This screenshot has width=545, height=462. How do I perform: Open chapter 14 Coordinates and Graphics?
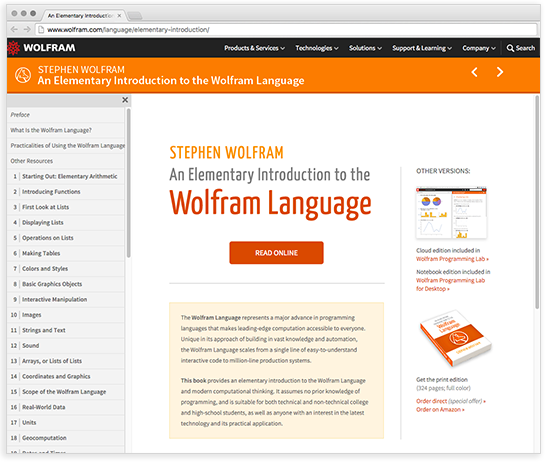click(66, 376)
